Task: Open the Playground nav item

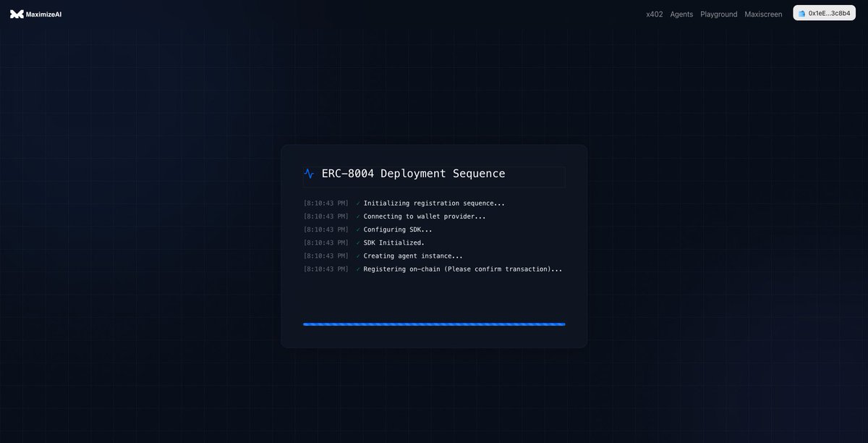Action: click(719, 14)
